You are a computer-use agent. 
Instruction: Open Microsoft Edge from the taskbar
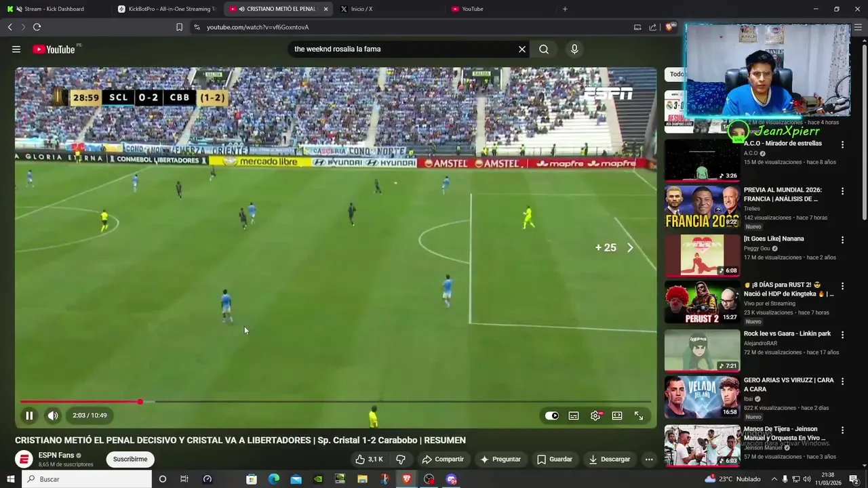(x=274, y=479)
